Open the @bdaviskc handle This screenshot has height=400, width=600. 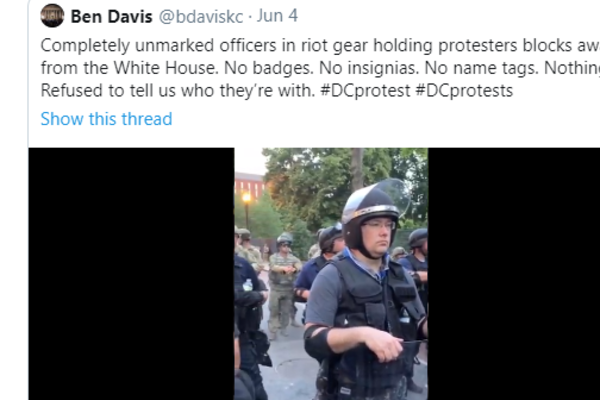pyautogui.click(x=201, y=16)
